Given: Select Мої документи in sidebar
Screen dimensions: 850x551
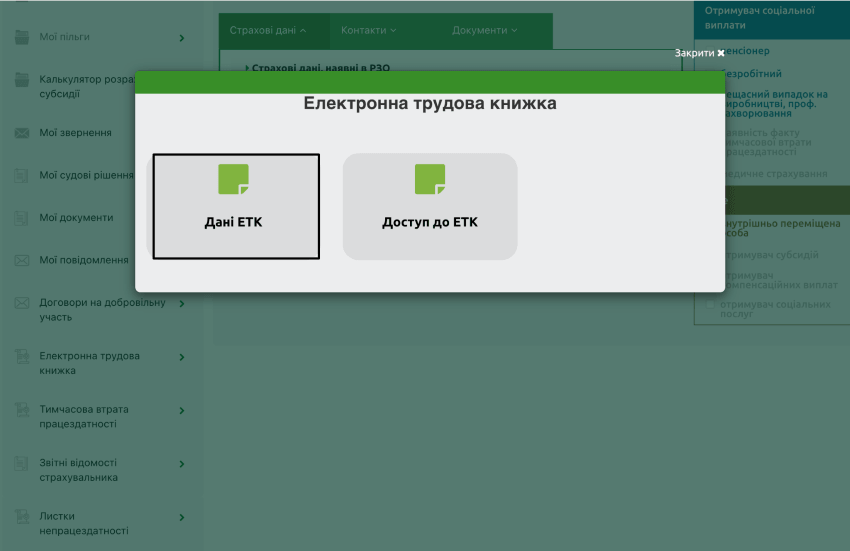Looking at the screenshot, I should 76,217.
